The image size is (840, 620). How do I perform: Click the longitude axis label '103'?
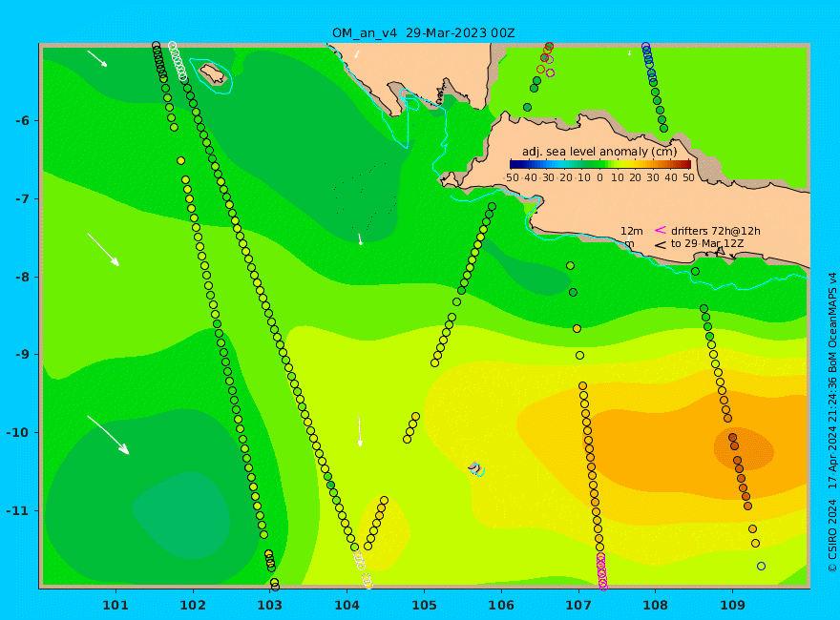tap(269, 606)
